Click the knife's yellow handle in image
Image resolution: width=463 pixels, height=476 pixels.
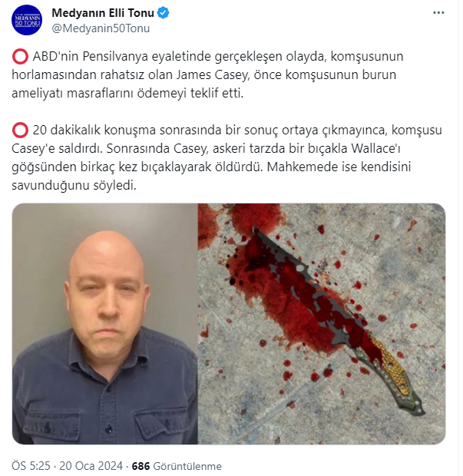pyautogui.click(x=390, y=365)
